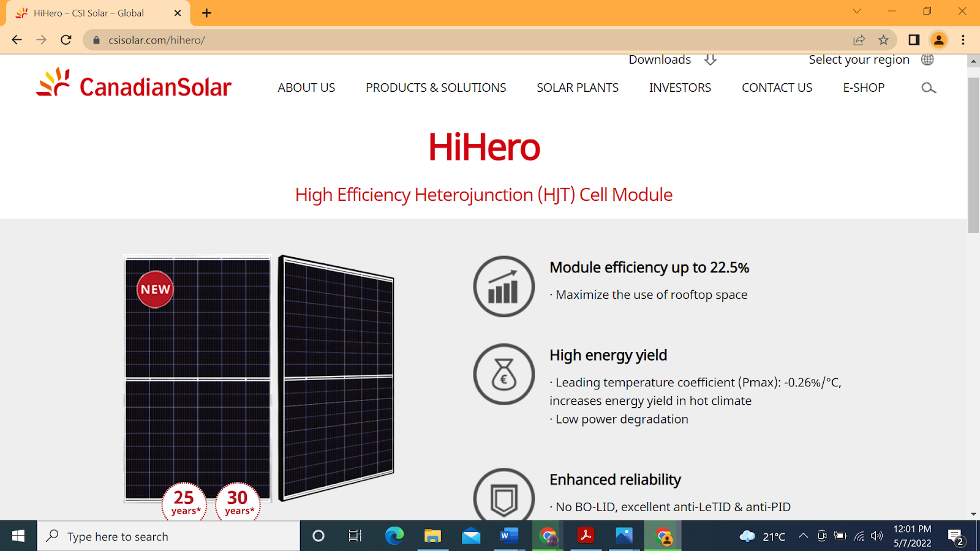Click 'Module efficiency up to 22.5%' heading
The width and height of the screenshot is (980, 551).
coord(649,268)
